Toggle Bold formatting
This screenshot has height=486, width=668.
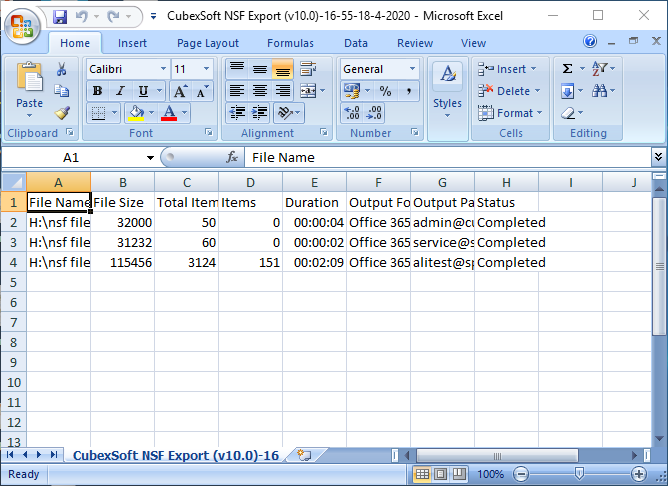click(97, 91)
